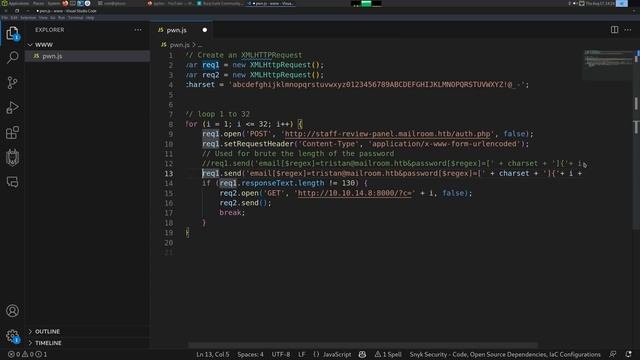Open the Selection menu
Image resolution: width=640 pixels, height=360 pixels.
28,18
